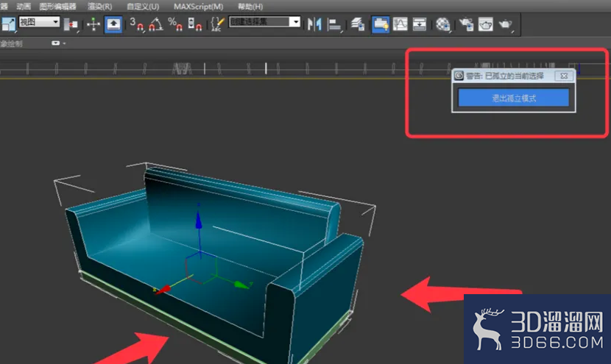
Task: Click the Render Production teapot icon
Action: [506, 24]
